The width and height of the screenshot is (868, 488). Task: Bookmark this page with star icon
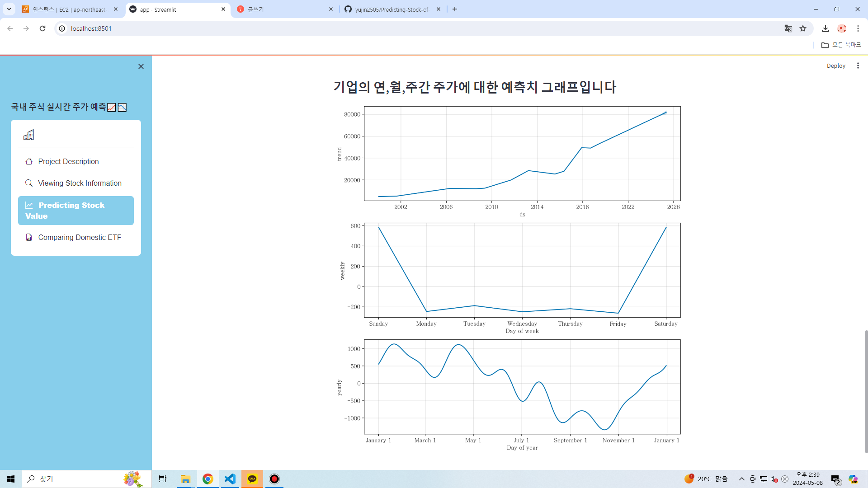tap(803, 28)
